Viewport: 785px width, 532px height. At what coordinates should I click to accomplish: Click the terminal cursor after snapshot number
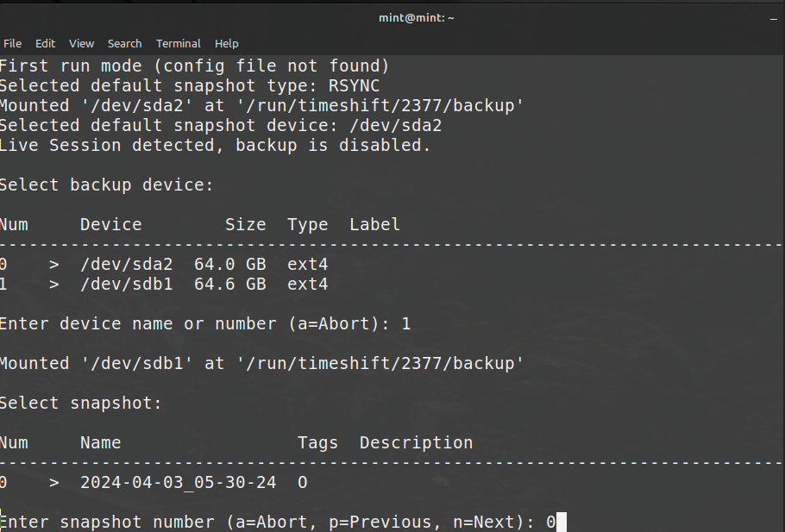coord(562,522)
